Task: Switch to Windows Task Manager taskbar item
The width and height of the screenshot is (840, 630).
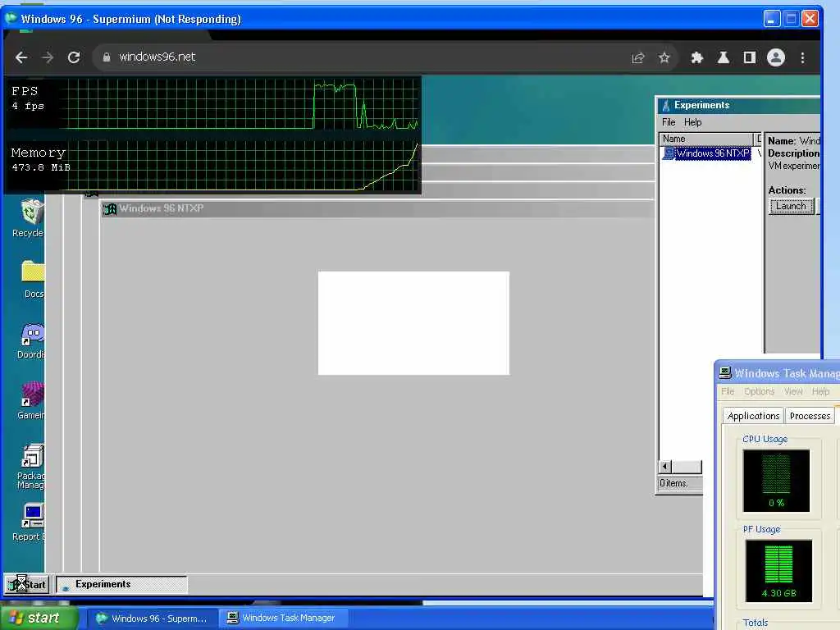Action: click(283, 619)
